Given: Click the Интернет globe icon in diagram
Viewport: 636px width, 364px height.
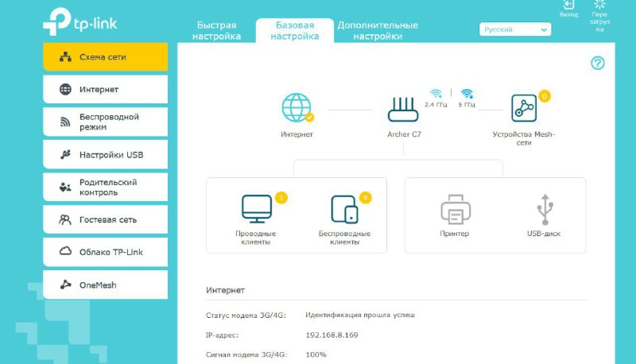Looking at the screenshot, I should pyautogui.click(x=297, y=107).
